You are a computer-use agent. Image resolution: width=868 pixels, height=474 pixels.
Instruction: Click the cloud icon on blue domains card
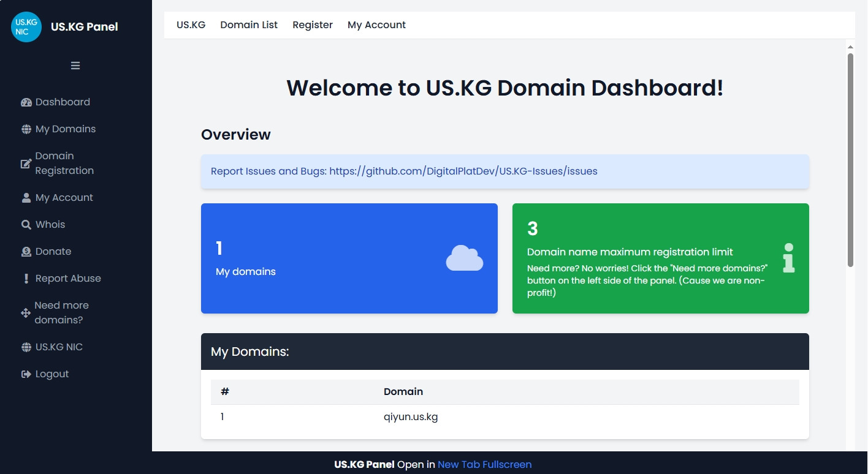click(464, 258)
